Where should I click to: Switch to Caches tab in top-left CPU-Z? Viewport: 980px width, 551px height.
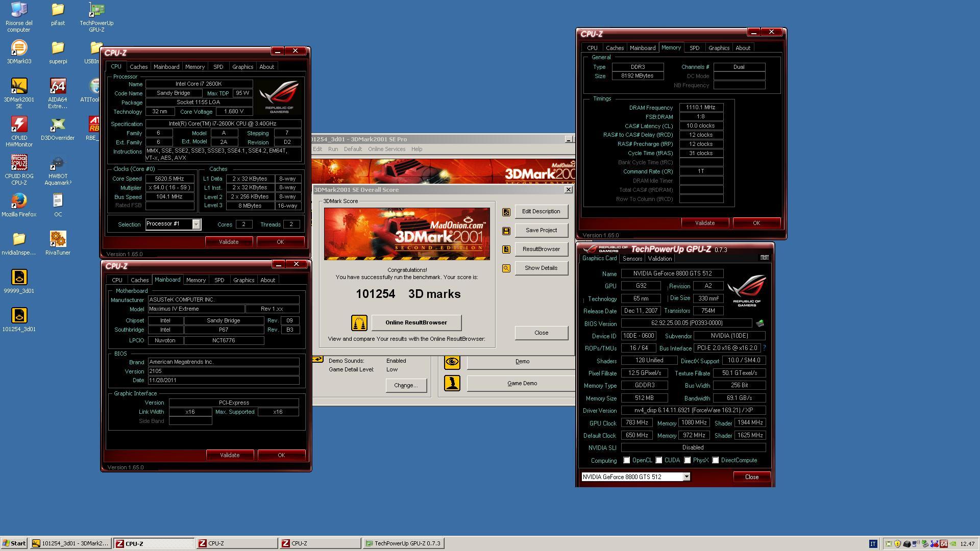click(x=138, y=67)
